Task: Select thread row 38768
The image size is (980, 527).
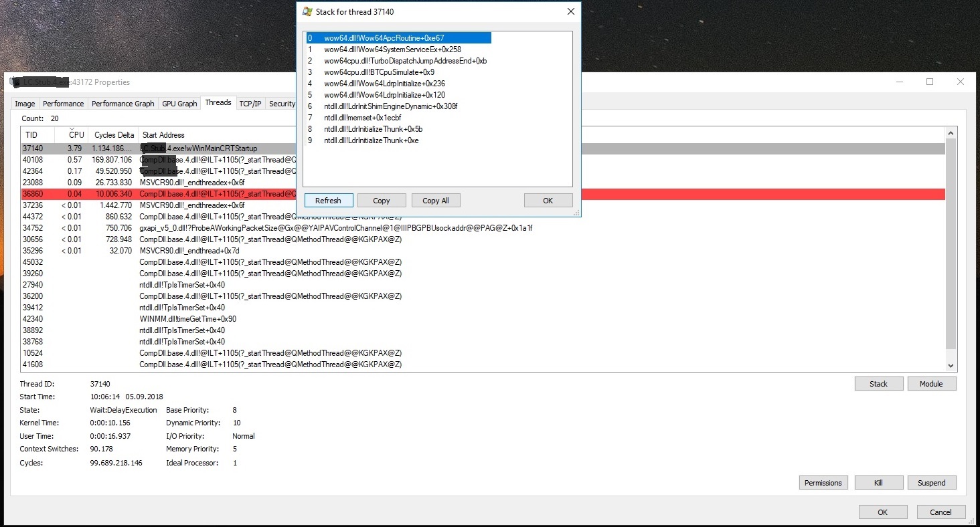Action: click(x=483, y=342)
